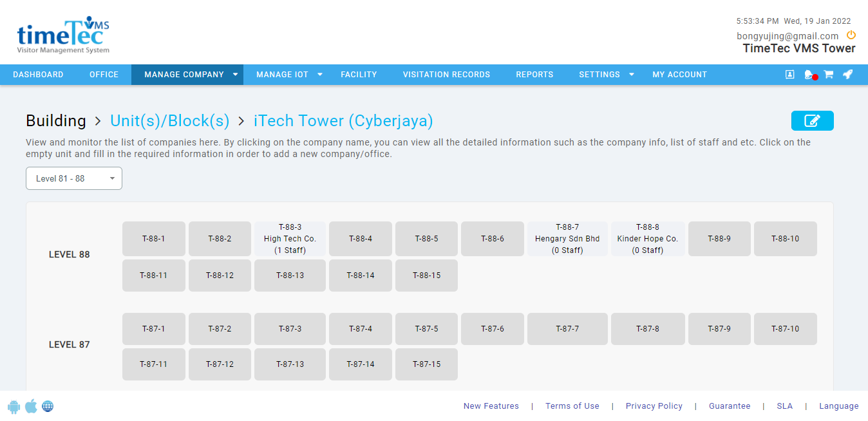Change the Language in the footer
This screenshot has width=868, height=421.
point(839,406)
